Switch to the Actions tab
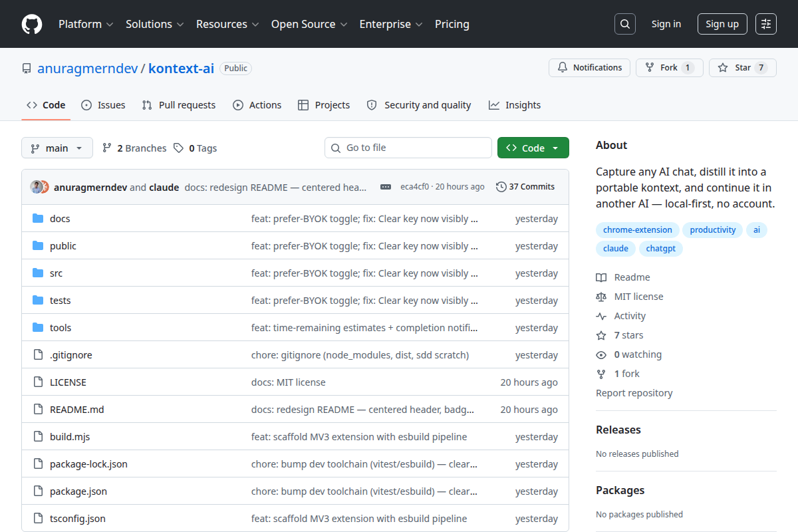798x532 pixels. 257,105
